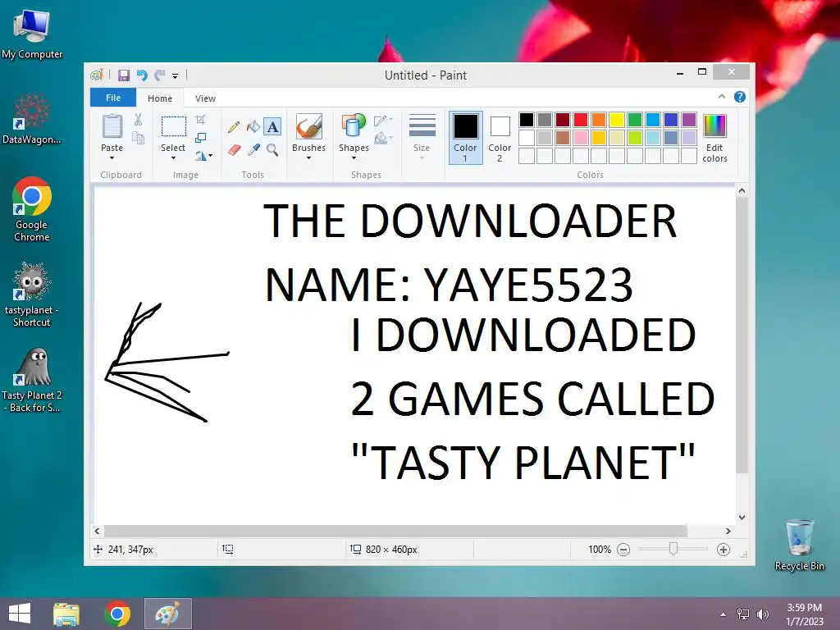
Task: Click the Chrome taskbar button
Action: tap(116, 614)
